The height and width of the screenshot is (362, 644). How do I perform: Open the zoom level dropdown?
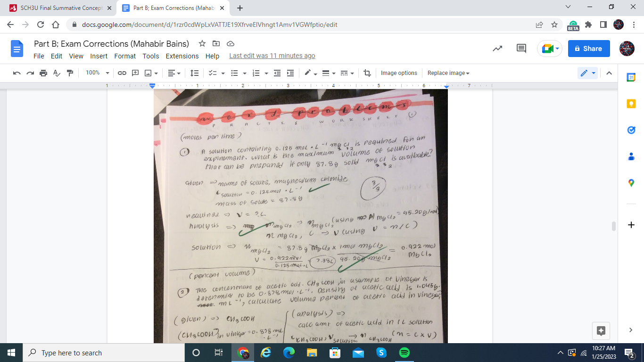pyautogui.click(x=97, y=73)
